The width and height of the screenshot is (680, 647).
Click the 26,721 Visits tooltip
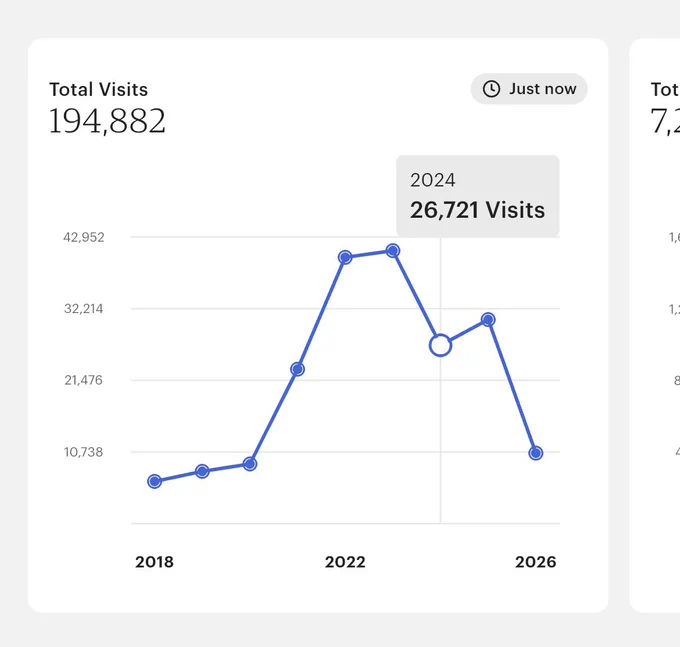pyautogui.click(x=477, y=196)
